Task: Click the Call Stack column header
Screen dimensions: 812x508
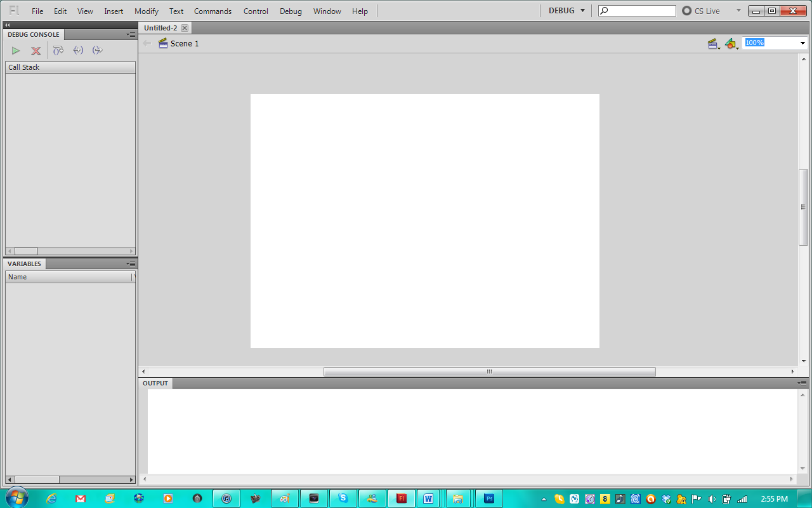Action: tap(70, 67)
